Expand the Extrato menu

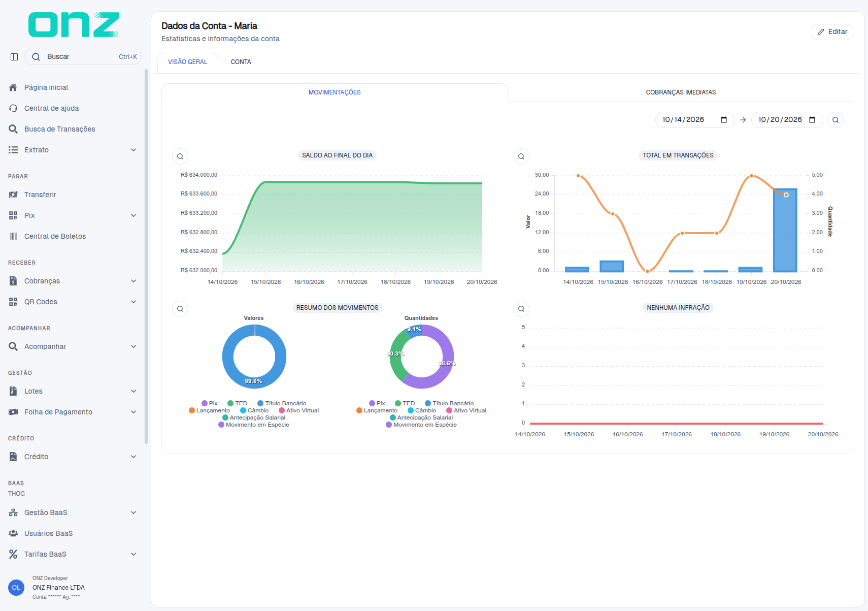[x=133, y=150]
